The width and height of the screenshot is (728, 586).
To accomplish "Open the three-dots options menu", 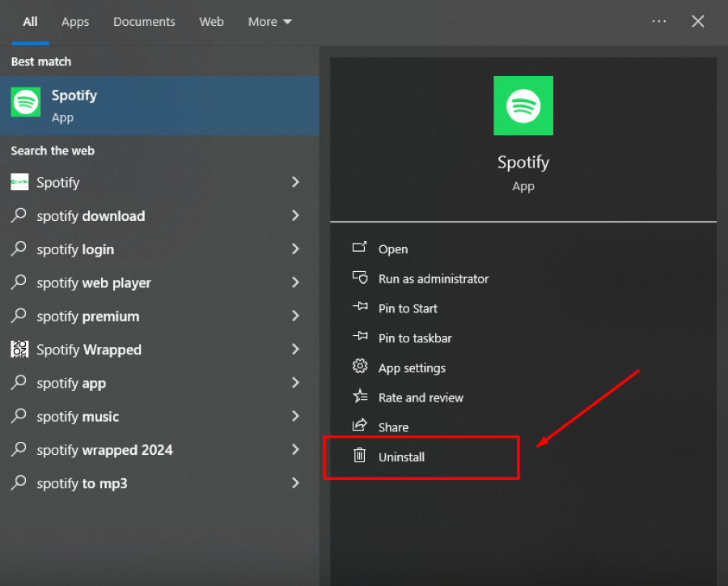I will click(658, 21).
